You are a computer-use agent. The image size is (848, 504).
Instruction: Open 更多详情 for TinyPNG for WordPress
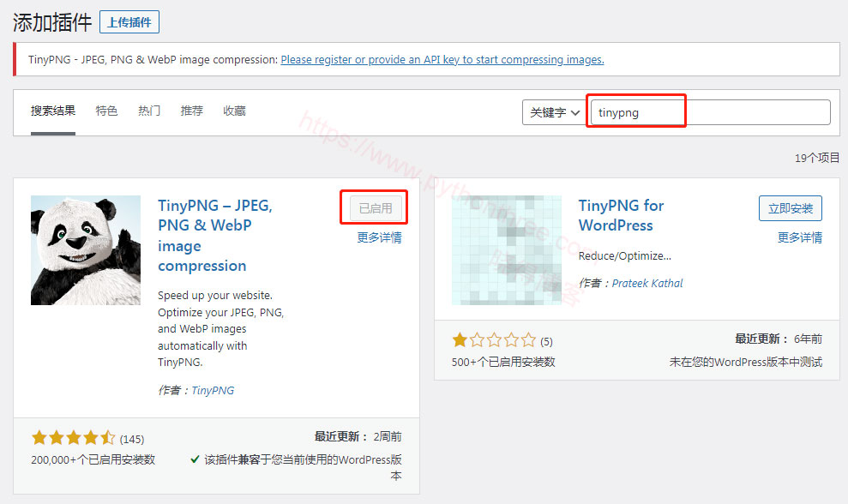click(x=800, y=237)
